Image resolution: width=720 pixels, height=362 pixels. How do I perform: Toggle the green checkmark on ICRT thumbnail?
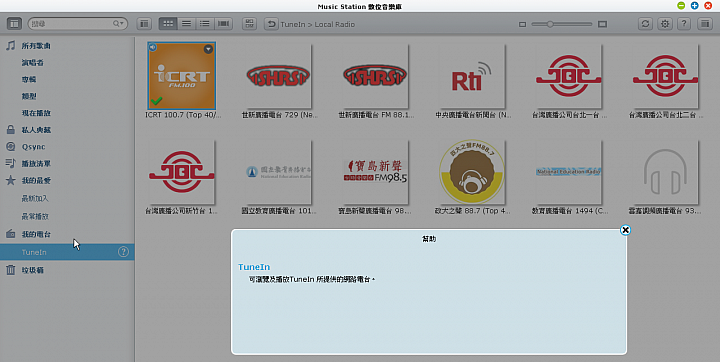[156, 101]
